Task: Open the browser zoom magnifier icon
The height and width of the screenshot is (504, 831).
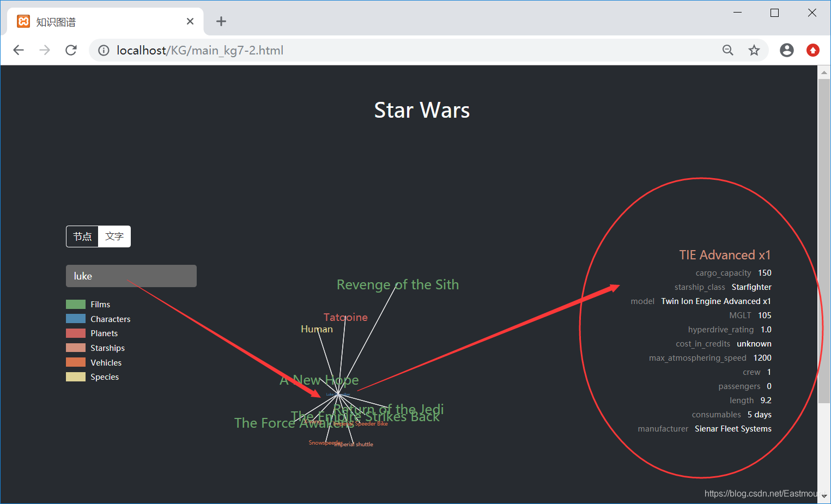Action: pyautogui.click(x=728, y=50)
